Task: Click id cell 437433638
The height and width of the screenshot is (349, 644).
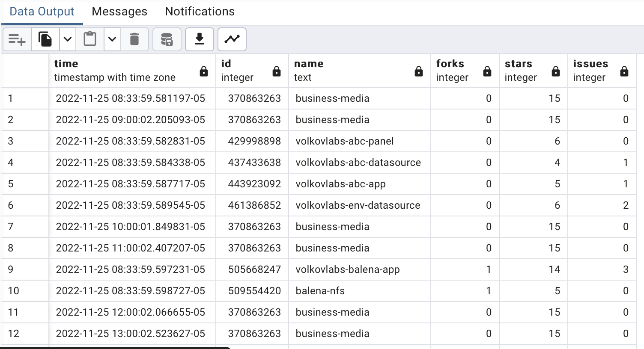Action: (x=252, y=163)
